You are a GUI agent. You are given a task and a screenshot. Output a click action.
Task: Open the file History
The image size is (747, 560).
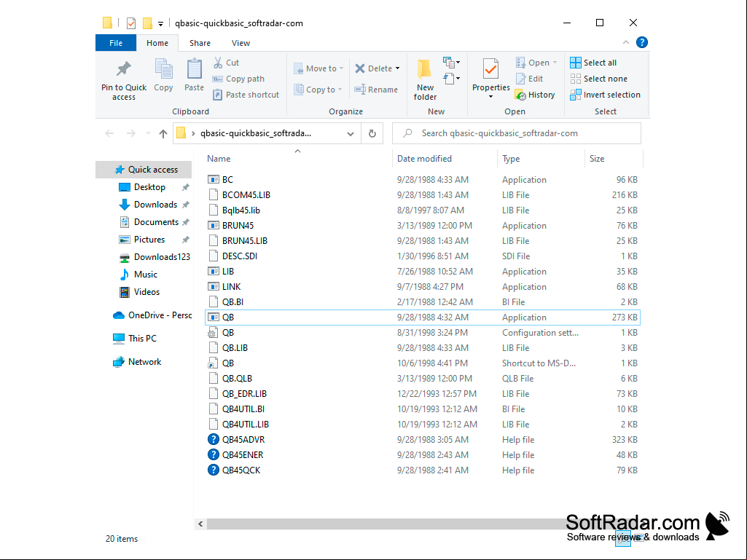pyautogui.click(x=535, y=95)
